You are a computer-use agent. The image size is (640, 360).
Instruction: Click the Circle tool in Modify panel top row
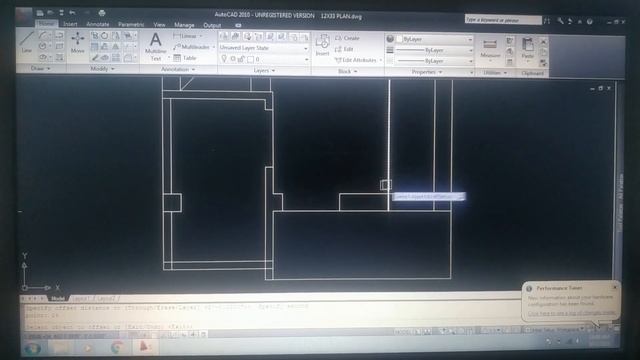pos(105,36)
